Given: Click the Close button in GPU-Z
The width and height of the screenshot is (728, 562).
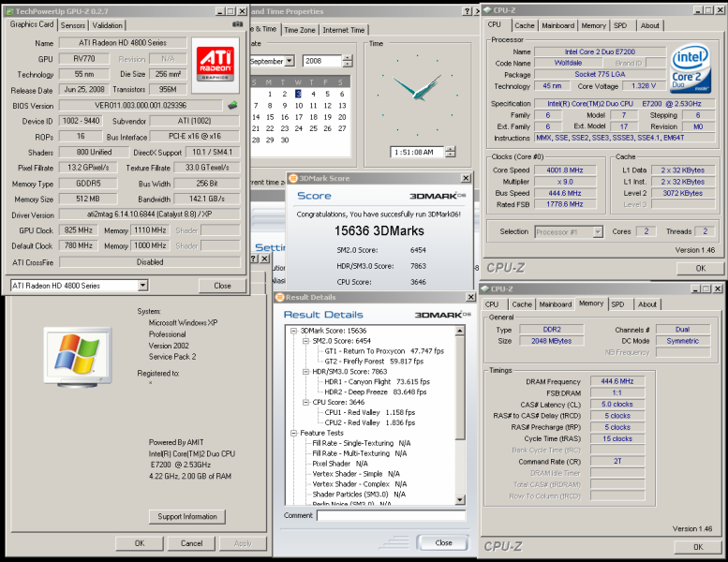Looking at the screenshot, I should tap(222, 286).
